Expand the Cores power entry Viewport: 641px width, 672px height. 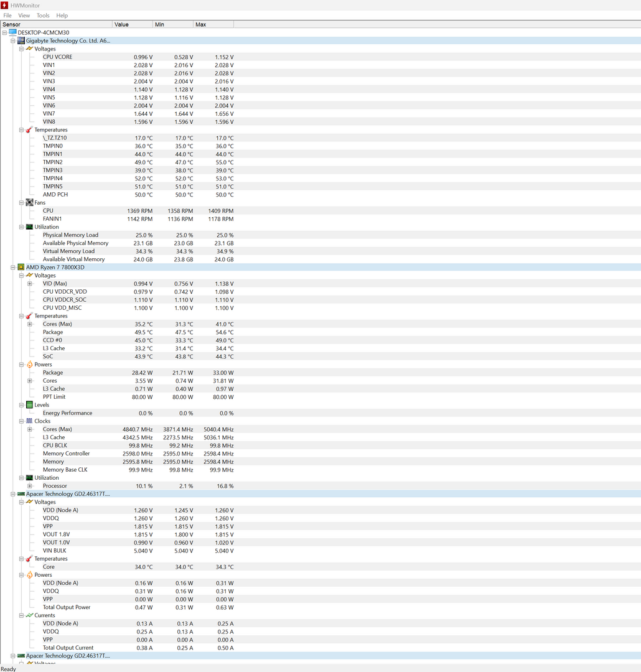tap(30, 381)
